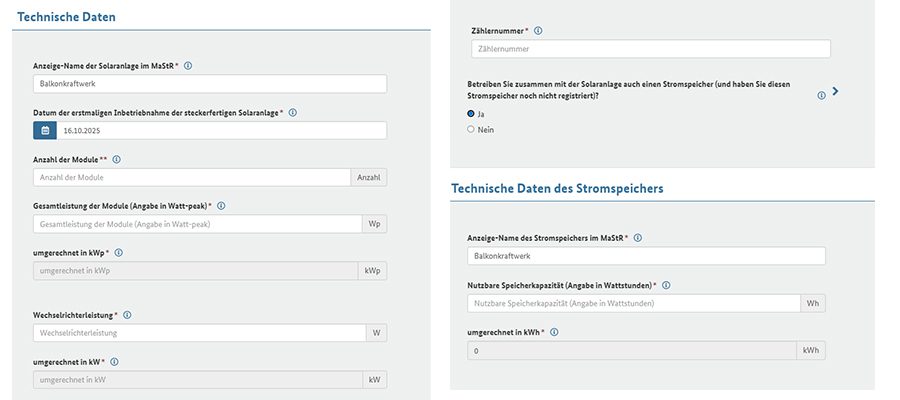The image size is (900, 400).
Task: Click info icon next to umgerechnet in kWh
Action: point(554,332)
